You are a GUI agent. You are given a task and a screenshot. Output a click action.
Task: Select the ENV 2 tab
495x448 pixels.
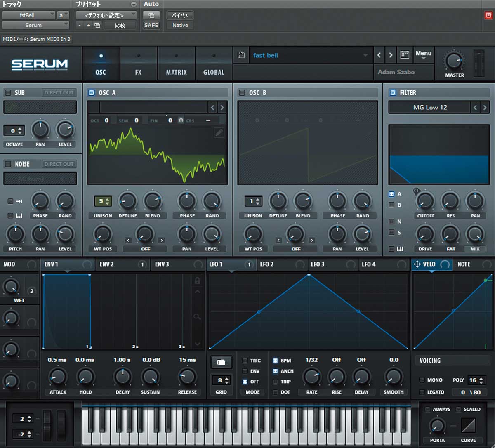point(122,264)
